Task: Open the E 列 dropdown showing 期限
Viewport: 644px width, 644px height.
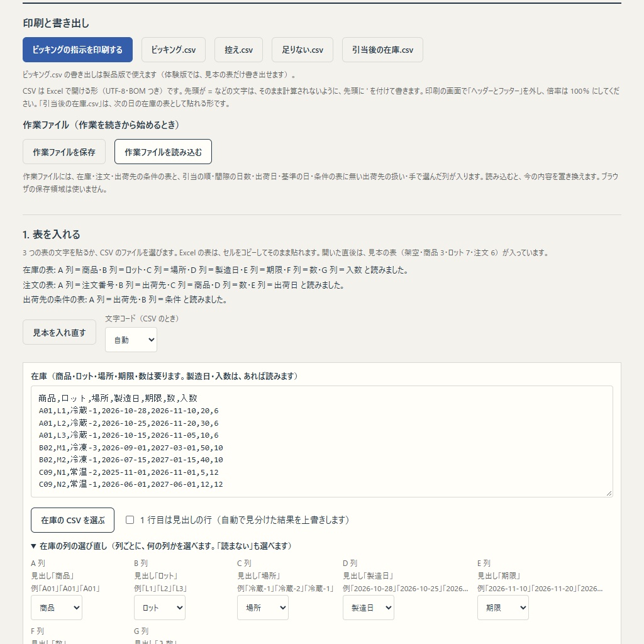Action: click(x=502, y=608)
